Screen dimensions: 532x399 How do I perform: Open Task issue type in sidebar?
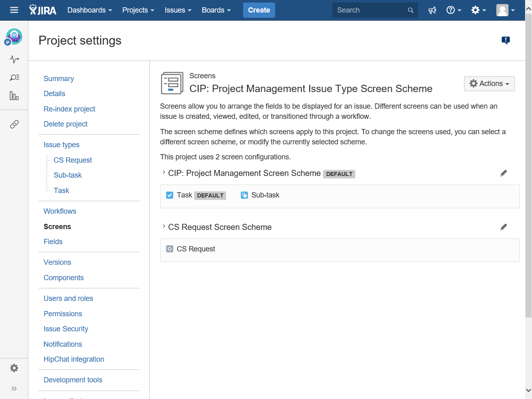point(62,191)
